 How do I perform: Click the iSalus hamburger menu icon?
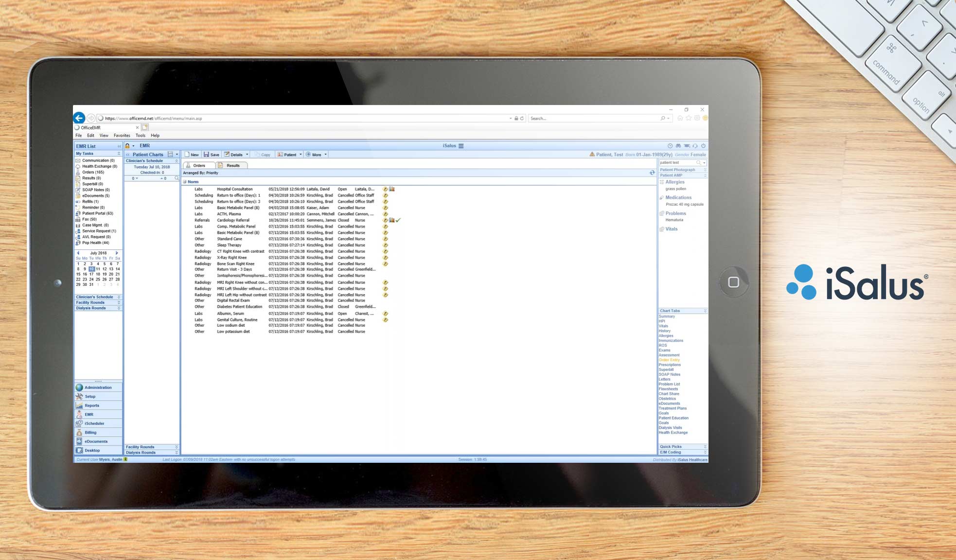(461, 146)
